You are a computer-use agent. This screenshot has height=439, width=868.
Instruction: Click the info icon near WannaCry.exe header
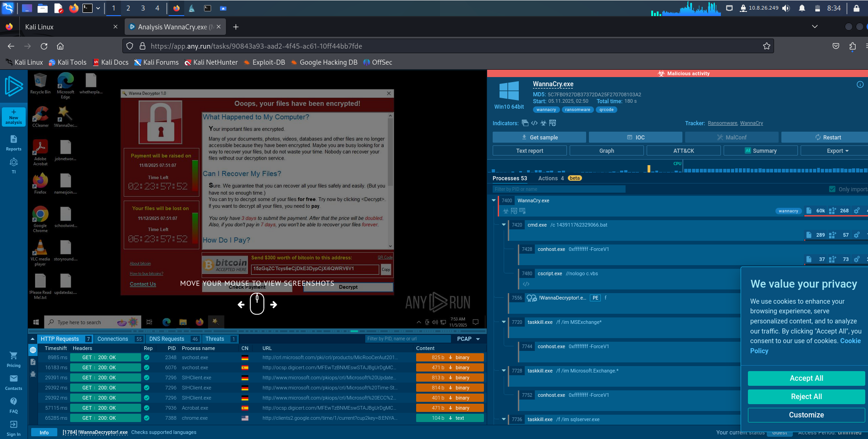(x=860, y=84)
